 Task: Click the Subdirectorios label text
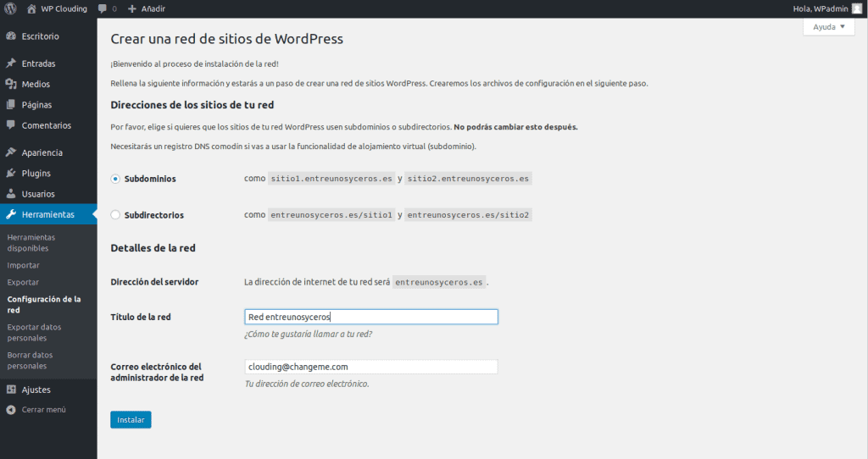[x=154, y=215]
